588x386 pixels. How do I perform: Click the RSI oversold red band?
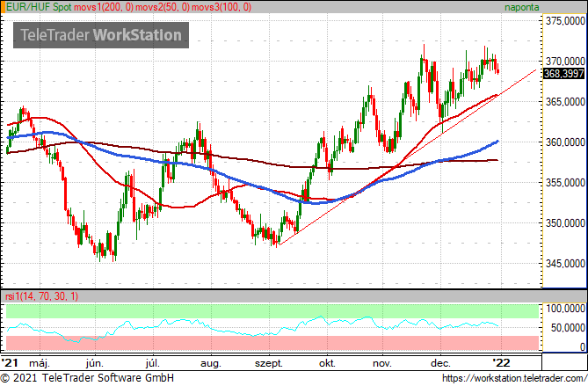[272, 343]
